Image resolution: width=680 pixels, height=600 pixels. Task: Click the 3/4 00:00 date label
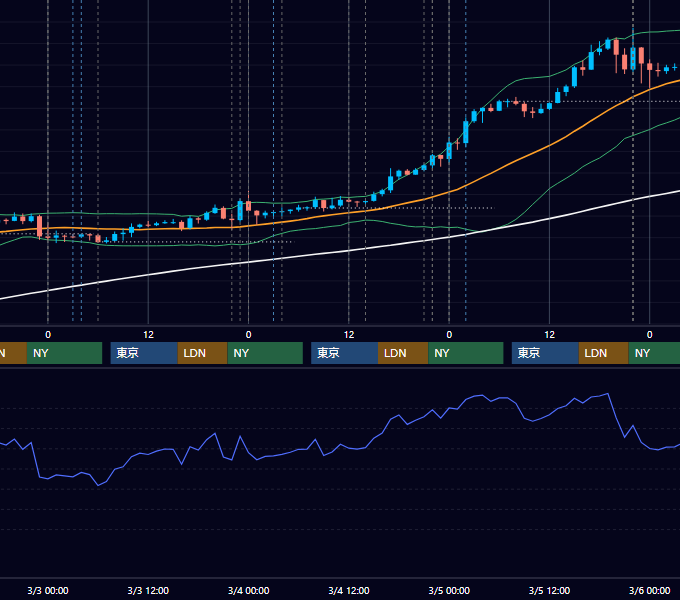tap(248, 590)
